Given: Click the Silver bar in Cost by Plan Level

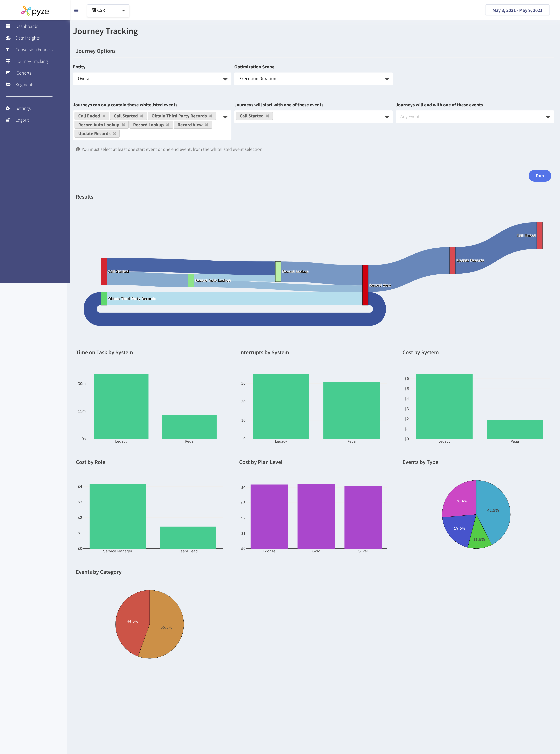Looking at the screenshot, I should pyautogui.click(x=363, y=517).
